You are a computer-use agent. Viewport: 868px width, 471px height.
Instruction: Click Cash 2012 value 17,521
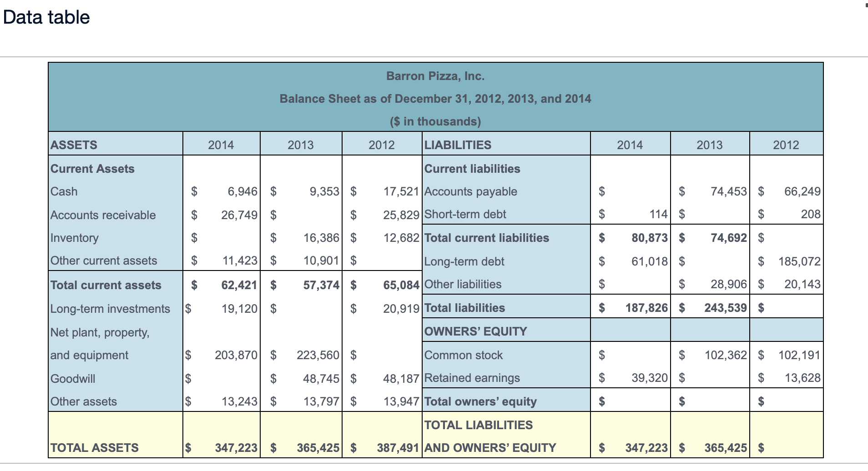[x=401, y=191]
